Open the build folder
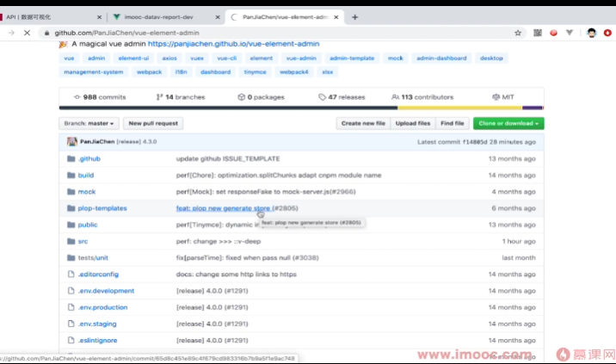The image size is (616, 364). pos(86,176)
